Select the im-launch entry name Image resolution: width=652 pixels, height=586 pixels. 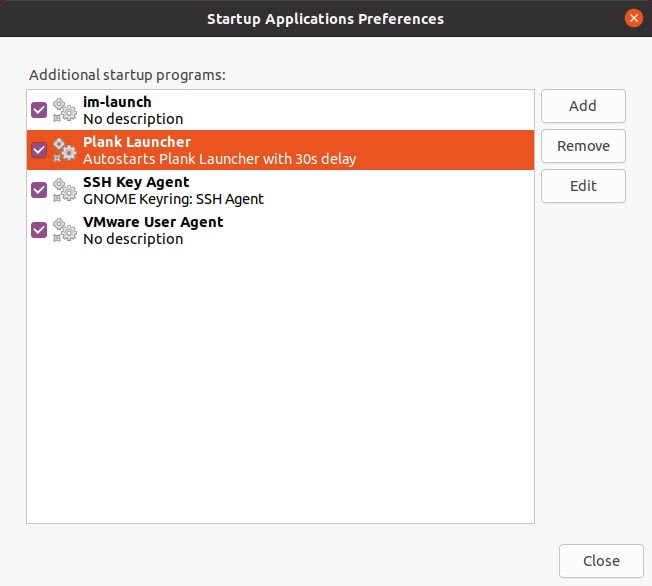117,102
